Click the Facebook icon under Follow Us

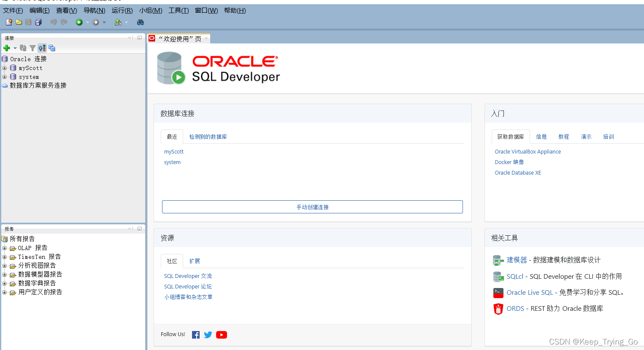(x=196, y=335)
